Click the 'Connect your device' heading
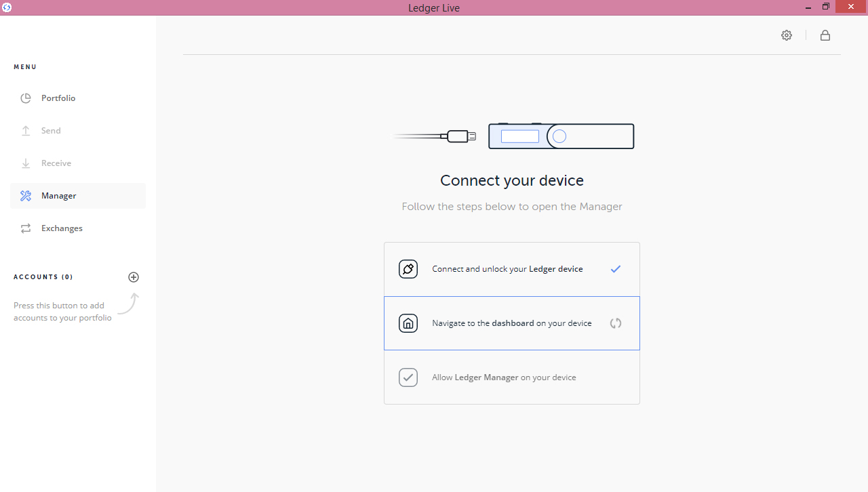Viewport: 868px width, 492px height. pos(512,180)
